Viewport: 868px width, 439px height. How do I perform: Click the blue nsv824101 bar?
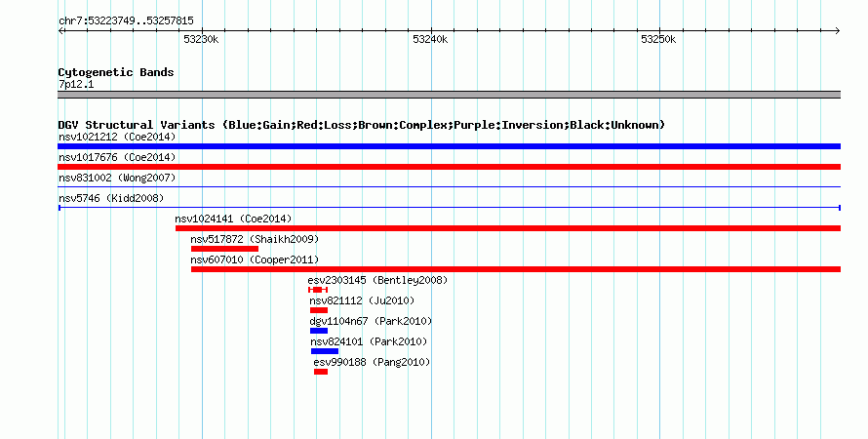click(x=325, y=351)
